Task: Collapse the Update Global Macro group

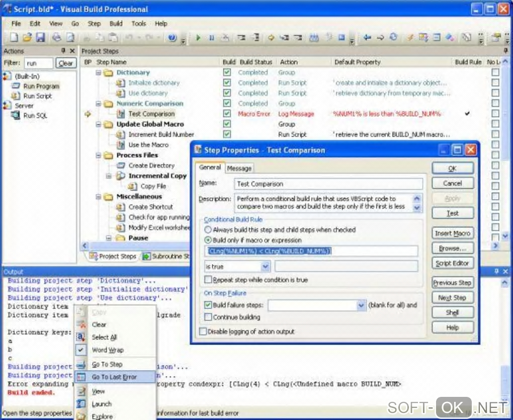Action: click(98, 124)
